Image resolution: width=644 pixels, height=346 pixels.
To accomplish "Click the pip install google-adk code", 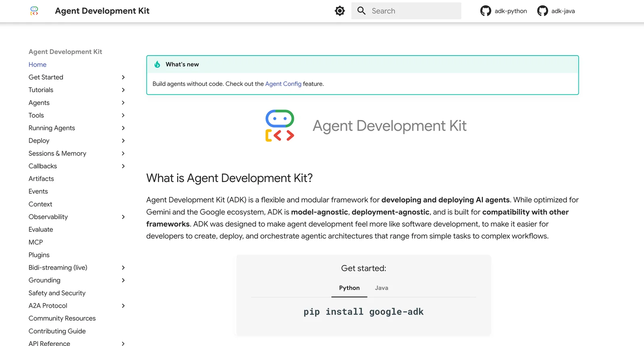I will (x=363, y=312).
